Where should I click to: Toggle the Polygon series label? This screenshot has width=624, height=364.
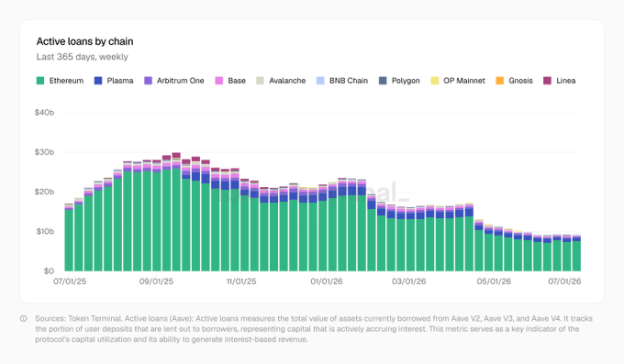click(x=406, y=81)
